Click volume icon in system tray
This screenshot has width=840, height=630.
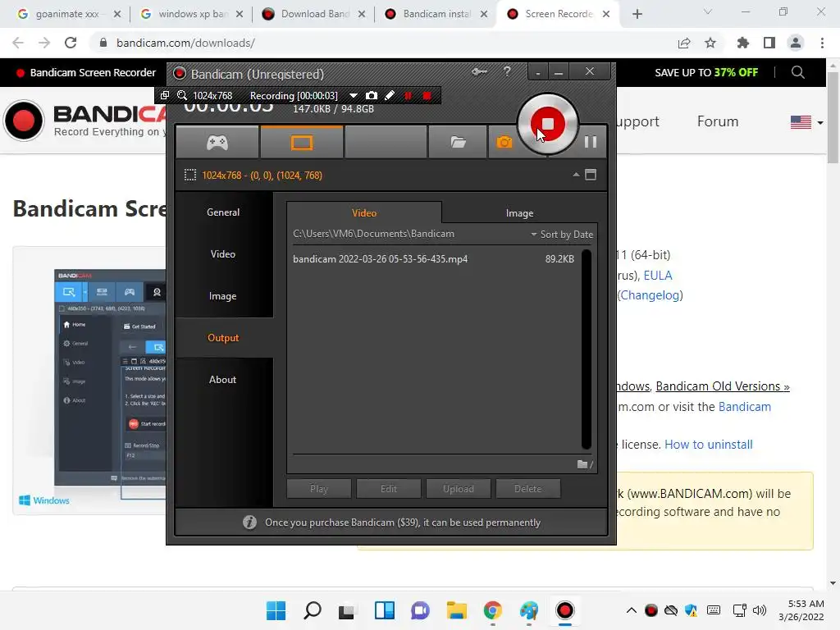pos(759,610)
